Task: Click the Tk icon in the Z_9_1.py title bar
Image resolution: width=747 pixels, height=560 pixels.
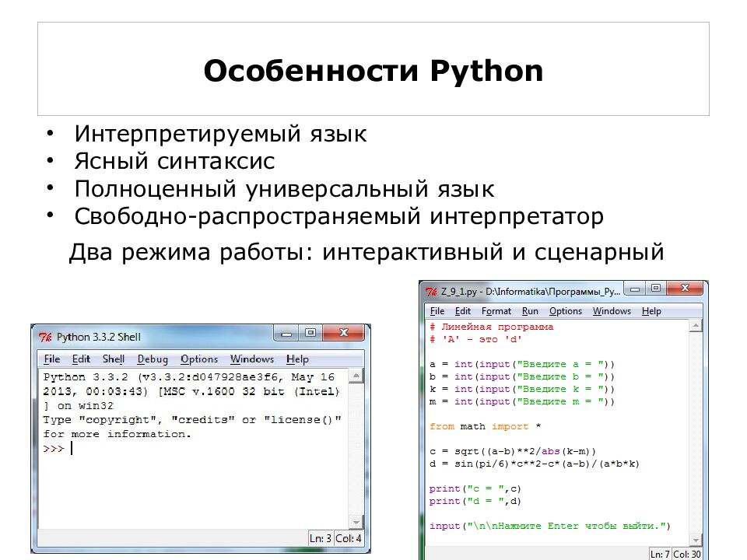Action: tap(431, 292)
